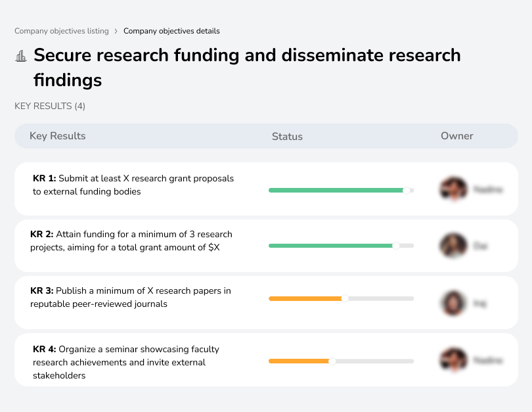
Task: Click the building icon beside the objective title
Action: tap(21, 57)
